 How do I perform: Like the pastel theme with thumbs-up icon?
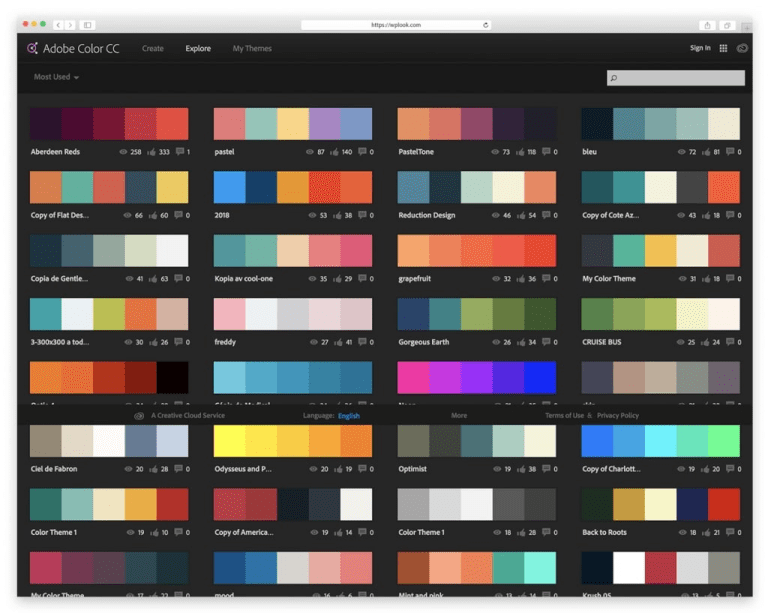coord(335,152)
